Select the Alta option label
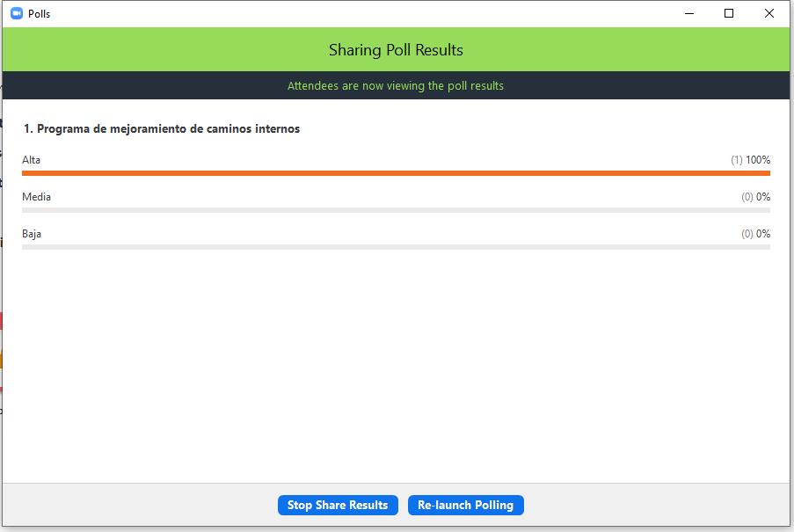This screenshot has width=794, height=532. 32,160
